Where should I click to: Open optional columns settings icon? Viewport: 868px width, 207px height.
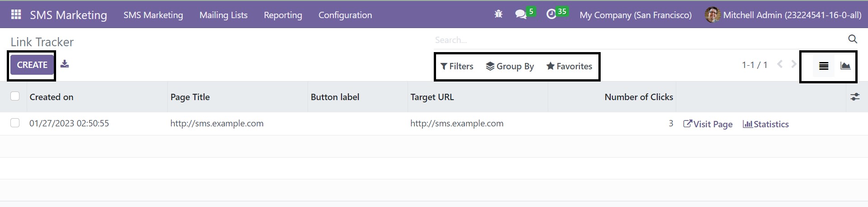pos(855,97)
